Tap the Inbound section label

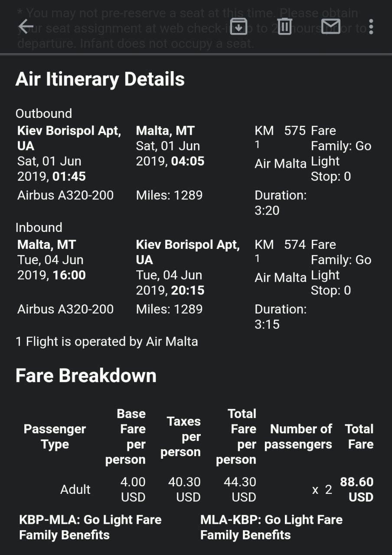click(x=39, y=228)
